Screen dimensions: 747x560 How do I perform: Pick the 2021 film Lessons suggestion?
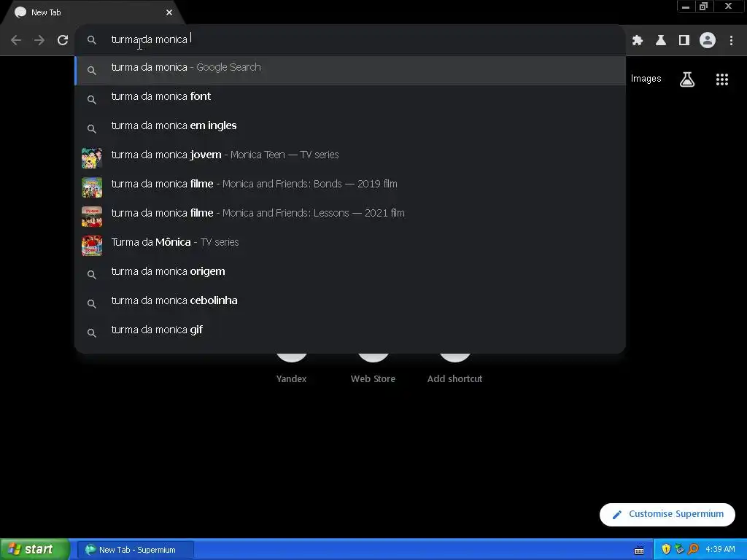(x=350, y=216)
